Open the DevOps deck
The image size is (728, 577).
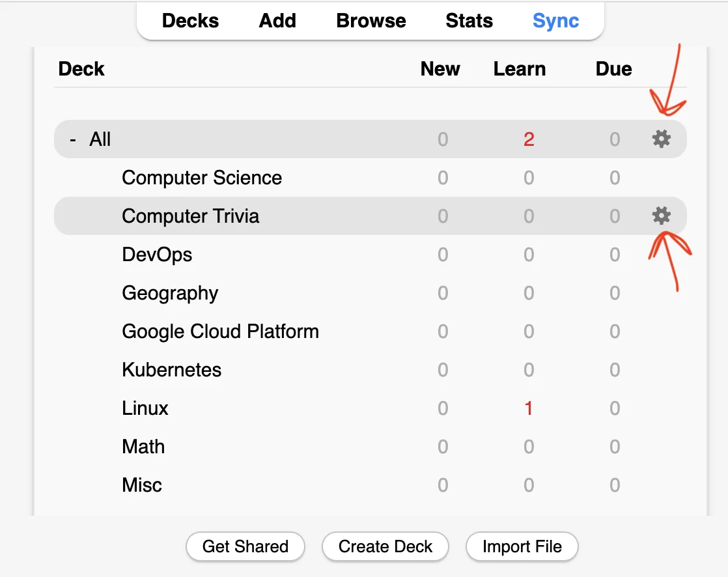click(x=157, y=255)
